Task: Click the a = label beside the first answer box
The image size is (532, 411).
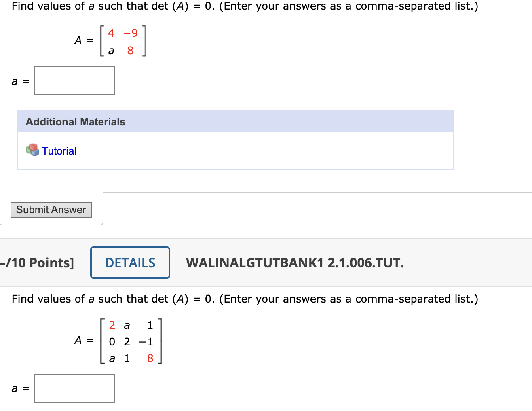Action: [x=20, y=81]
